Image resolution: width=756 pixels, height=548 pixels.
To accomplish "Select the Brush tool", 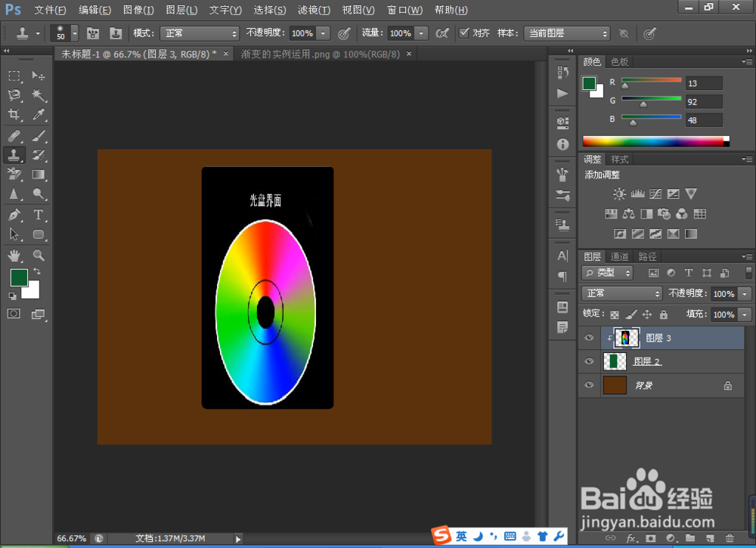I will (x=38, y=136).
